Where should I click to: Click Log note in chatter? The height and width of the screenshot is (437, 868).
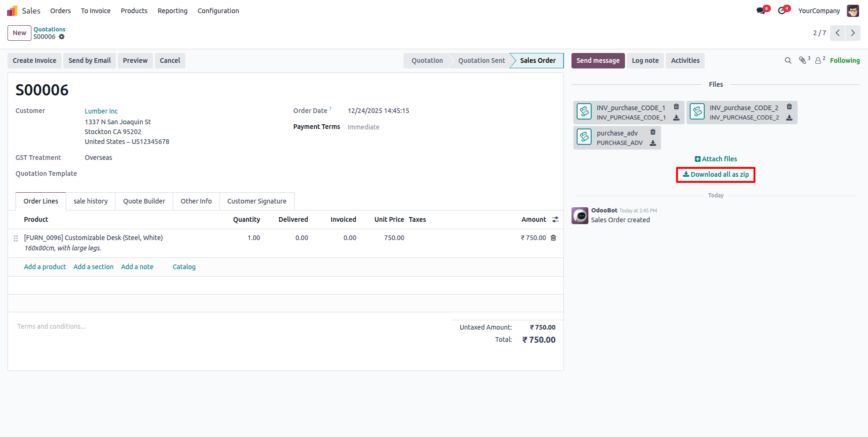pyautogui.click(x=645, y=60)
